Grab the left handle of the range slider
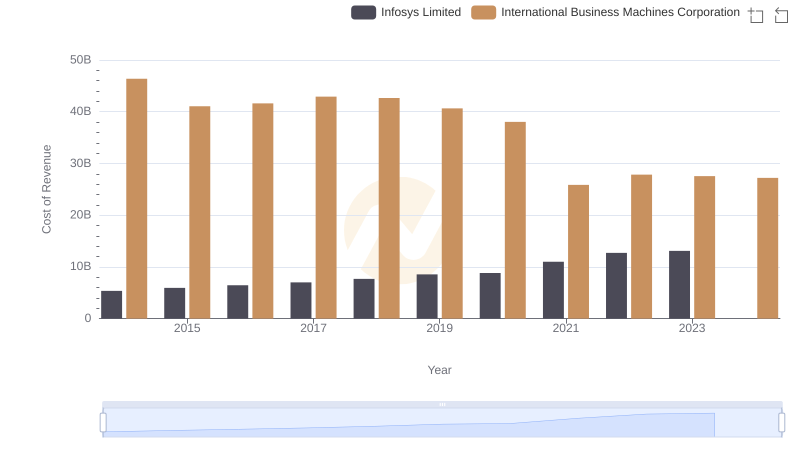The width and height of the screenshot is (800, 461). click(x=103, y=423)
